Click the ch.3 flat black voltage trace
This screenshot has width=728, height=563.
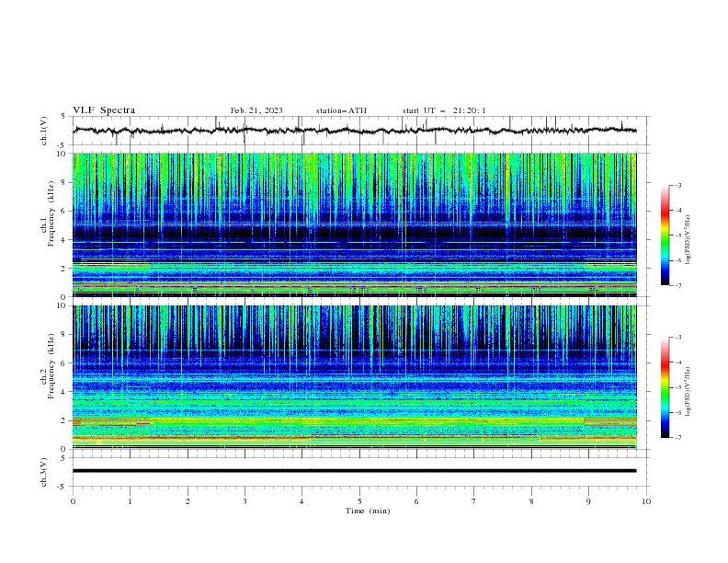point(354,471)
